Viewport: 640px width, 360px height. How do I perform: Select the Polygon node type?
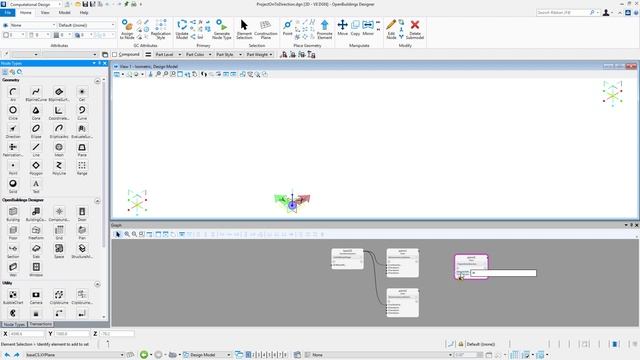pyautogui.click(x=36, y=167)
